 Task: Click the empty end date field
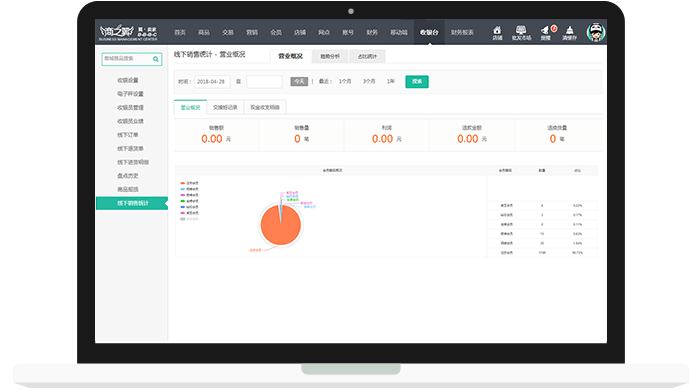pyautogui.click(x=264, y=82)
